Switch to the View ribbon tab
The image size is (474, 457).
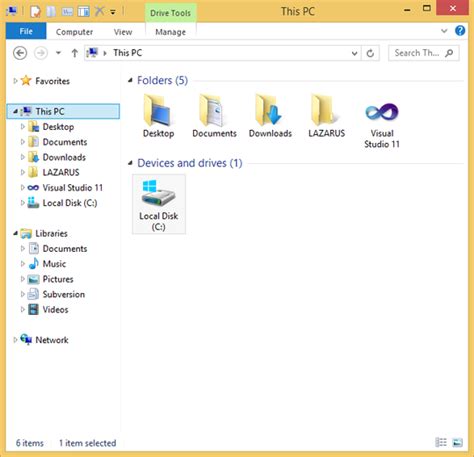pos(123,32)
